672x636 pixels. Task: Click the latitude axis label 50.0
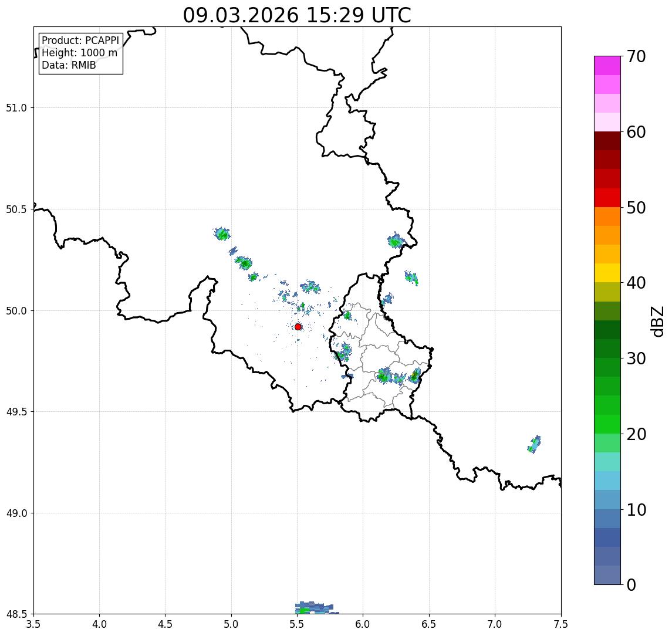pyautogui.click(x=16, y=311)
